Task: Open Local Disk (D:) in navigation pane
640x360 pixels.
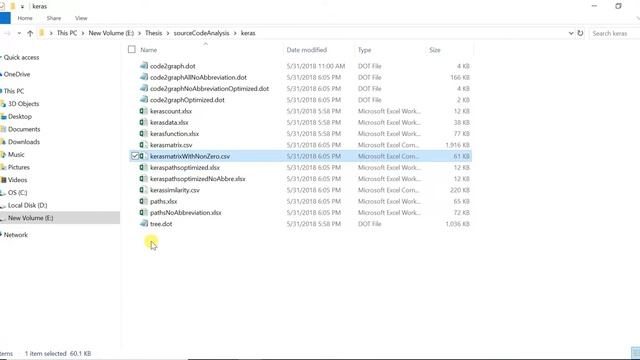Action: [x=27, y=205]
